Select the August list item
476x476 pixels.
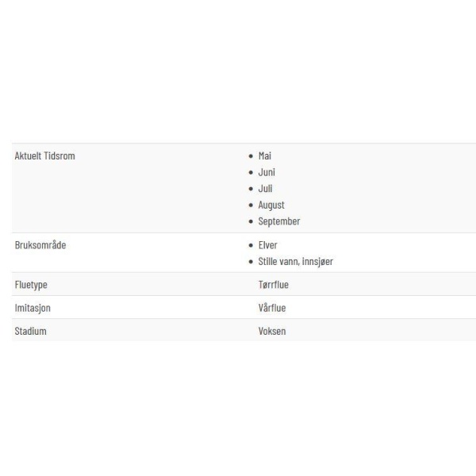[x=271, y=205]
